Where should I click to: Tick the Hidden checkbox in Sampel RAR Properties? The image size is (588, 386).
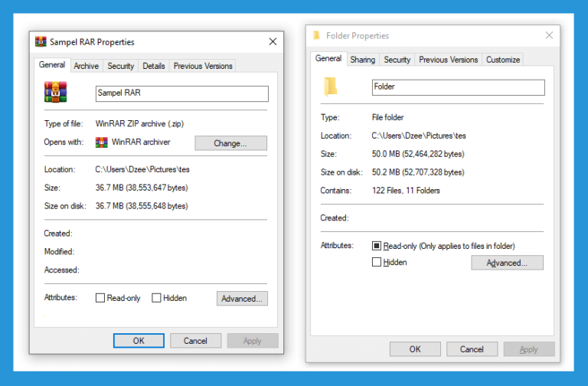(x=156, y=298)
